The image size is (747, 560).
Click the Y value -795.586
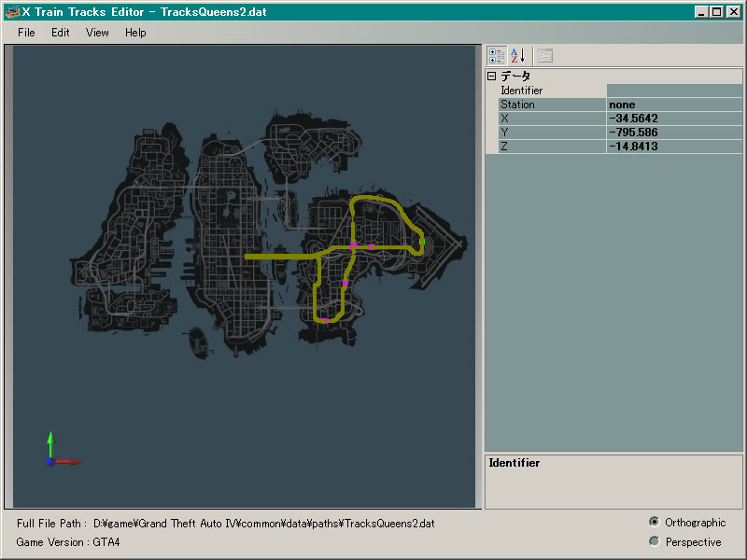click(674, 132)
